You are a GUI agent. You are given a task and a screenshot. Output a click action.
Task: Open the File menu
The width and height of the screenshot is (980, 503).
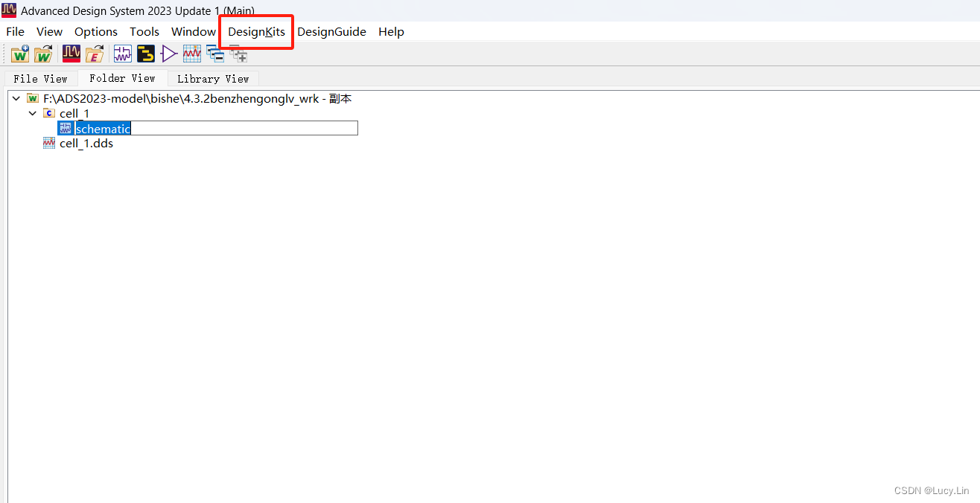point(15,31)
